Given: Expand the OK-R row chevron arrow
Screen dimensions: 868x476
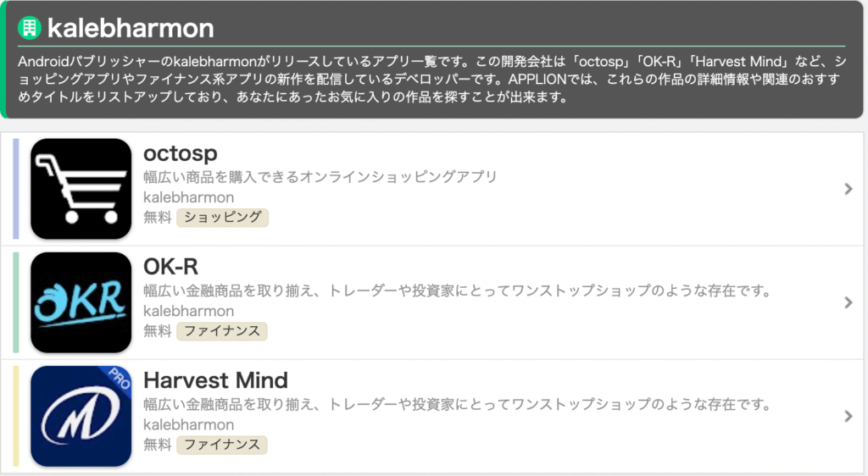Looking at the screenshot, I should 849,302.
